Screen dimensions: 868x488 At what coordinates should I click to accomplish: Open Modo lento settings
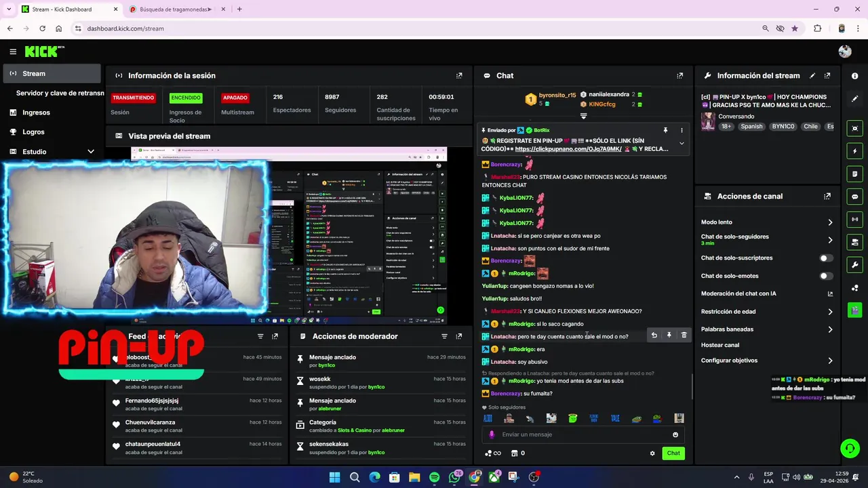(767, 222)
